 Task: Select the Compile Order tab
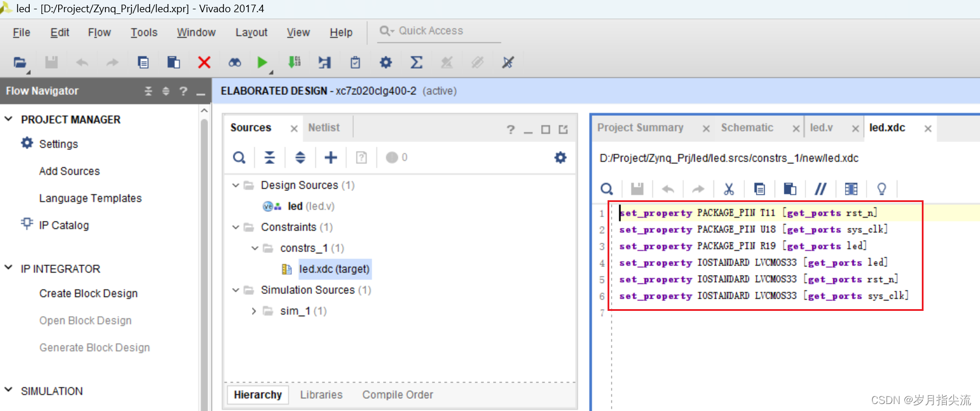click(398, 395)
